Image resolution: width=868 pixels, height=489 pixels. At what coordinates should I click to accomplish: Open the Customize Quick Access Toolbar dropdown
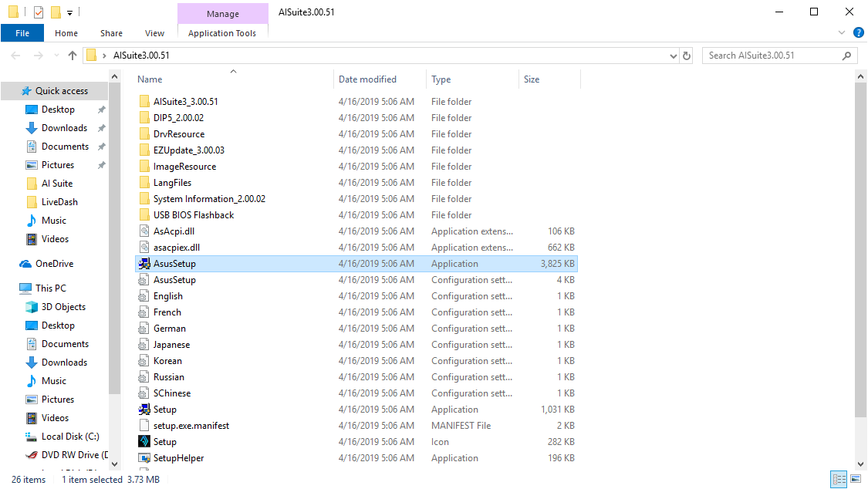[x=69, y=12]
